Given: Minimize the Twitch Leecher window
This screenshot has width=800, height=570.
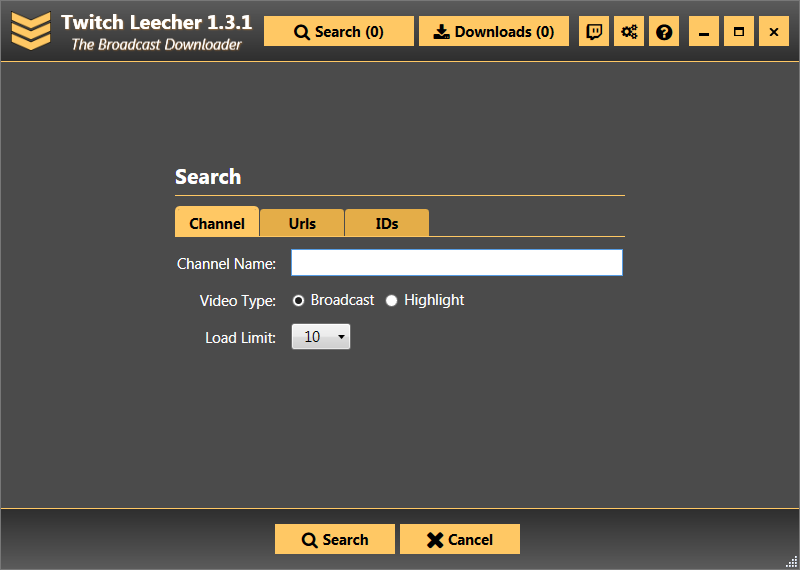Looking at the screenshot, I should (x=704, y=32).
